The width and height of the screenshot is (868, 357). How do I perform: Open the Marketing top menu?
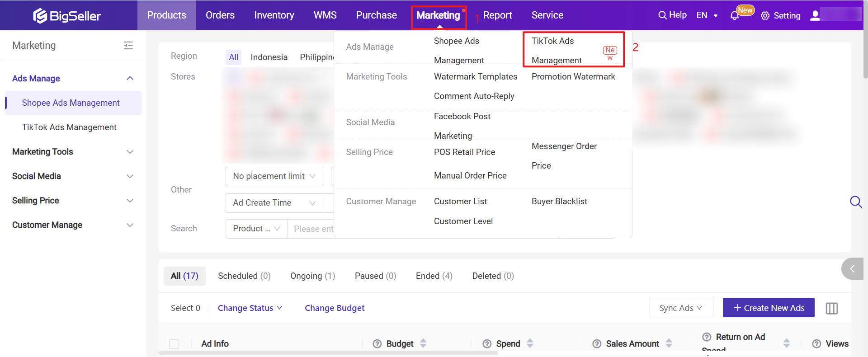438,15
